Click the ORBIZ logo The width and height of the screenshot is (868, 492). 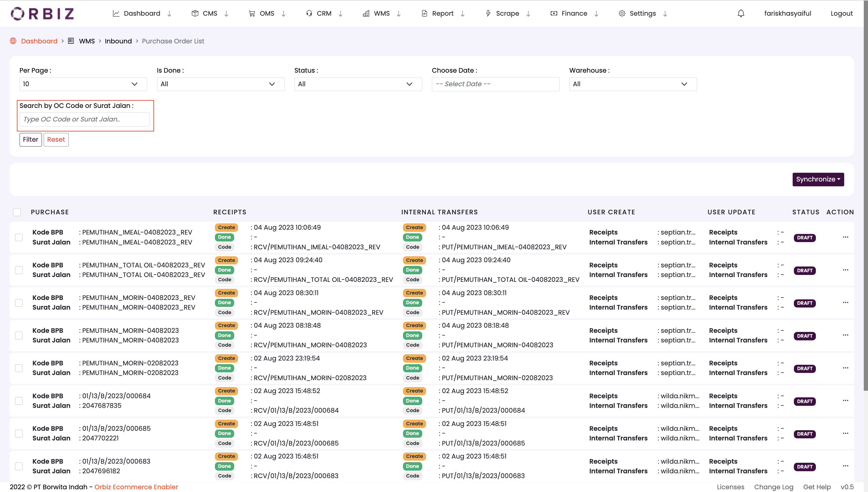click(x=42, y=14)
